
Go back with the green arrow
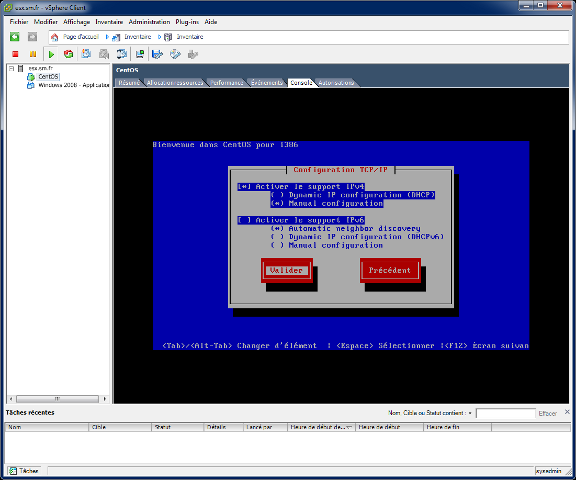click(15, 37)
